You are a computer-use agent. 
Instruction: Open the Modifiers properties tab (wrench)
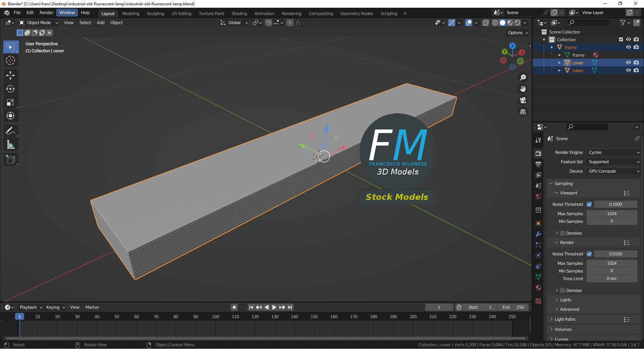click(x=538, y=234)
